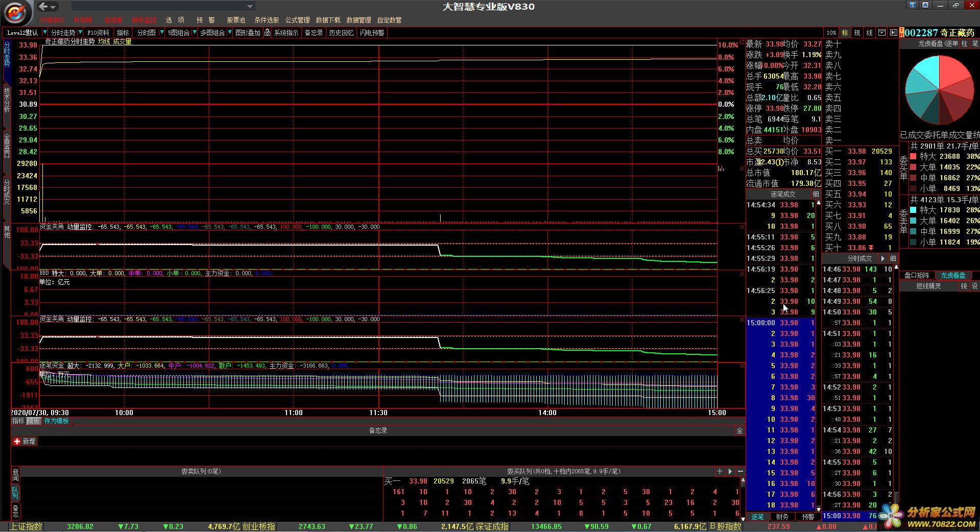Image resolution: width=980 pixels, height=532 pixels.
Task: Click the 细 button beside 分时成交
Action: (x=893, y=259)
